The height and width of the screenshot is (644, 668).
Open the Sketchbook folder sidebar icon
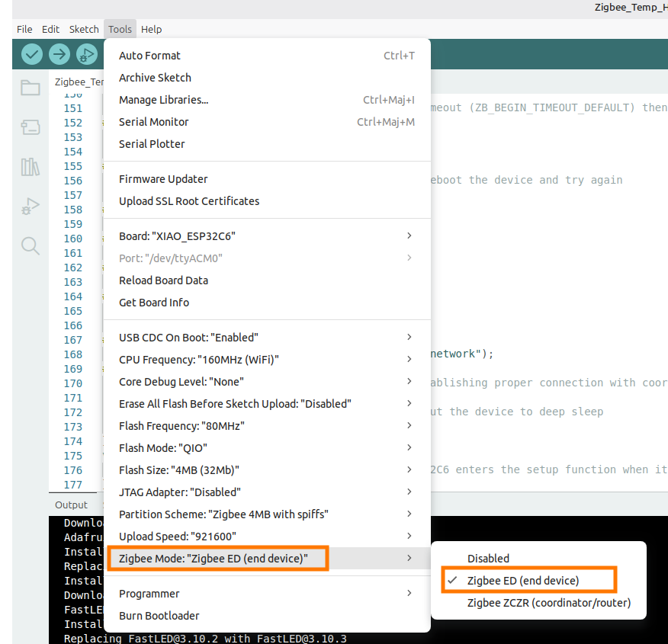tap(31, 88)
